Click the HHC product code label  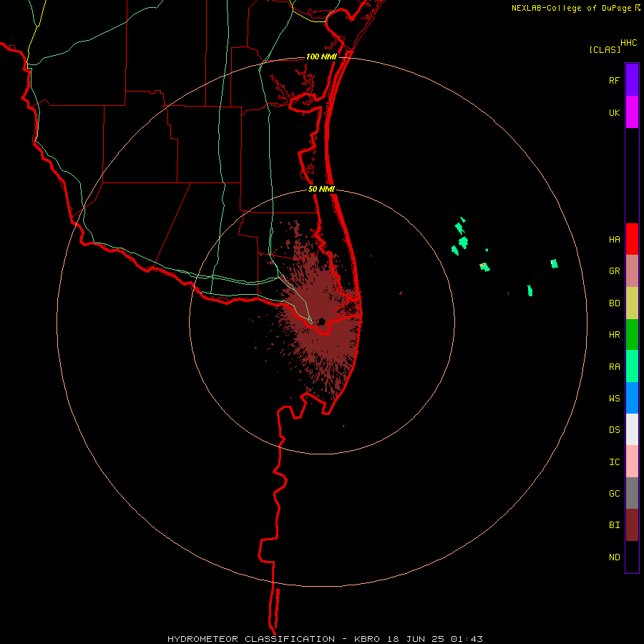coord(628,43)
